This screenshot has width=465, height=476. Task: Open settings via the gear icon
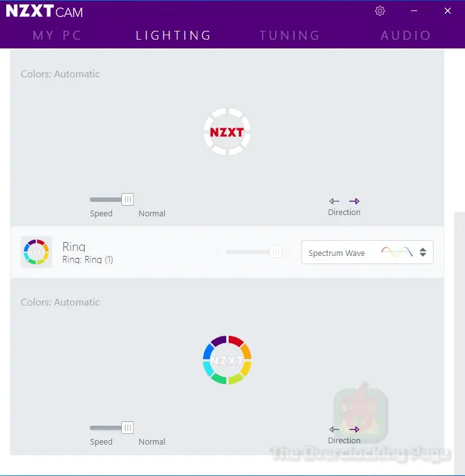pyautogui.click(x=380, y=11)
